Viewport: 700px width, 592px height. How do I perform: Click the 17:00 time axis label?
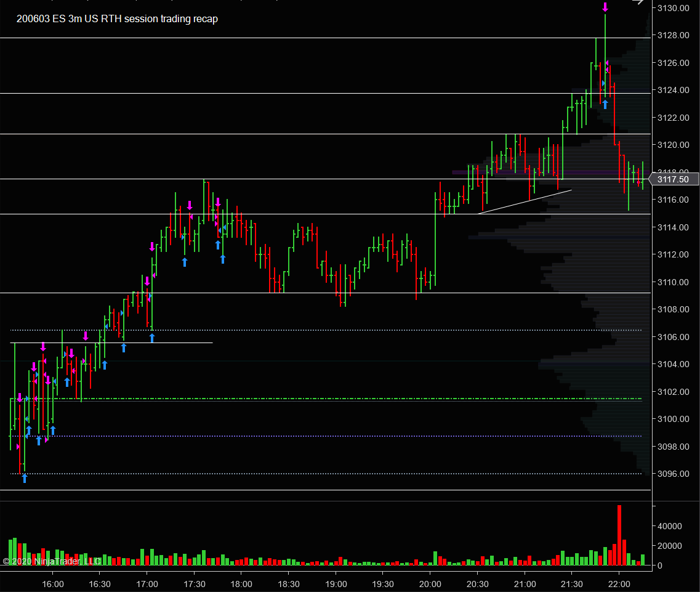click(x=147, y=584)
